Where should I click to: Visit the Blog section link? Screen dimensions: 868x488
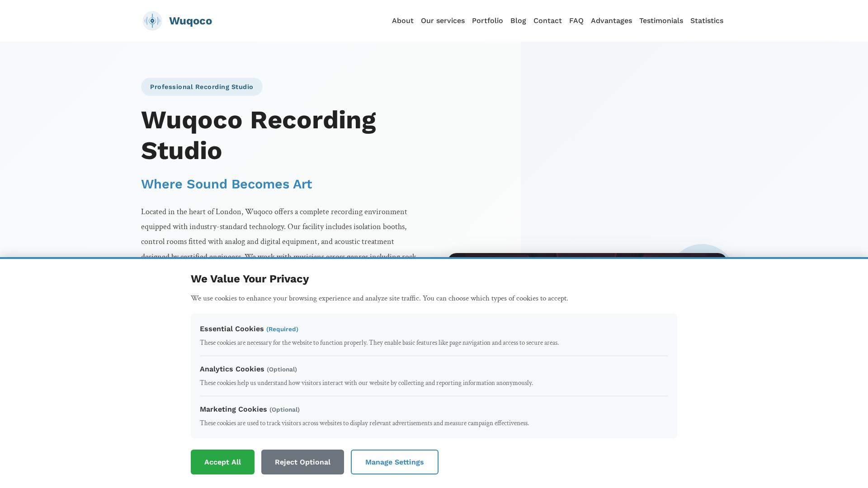coord(518,21)
